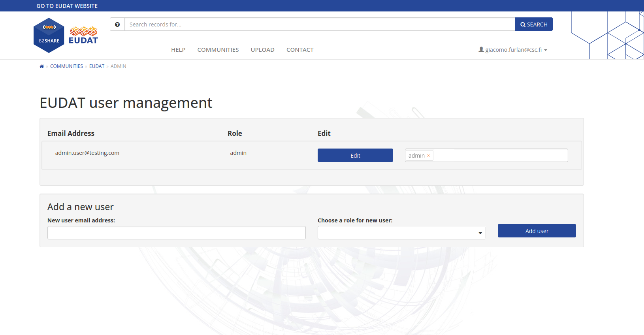The width and height of the screenshot is (644, 335).
Task: Click the Add user button
Action: click(x=537, y=231)
